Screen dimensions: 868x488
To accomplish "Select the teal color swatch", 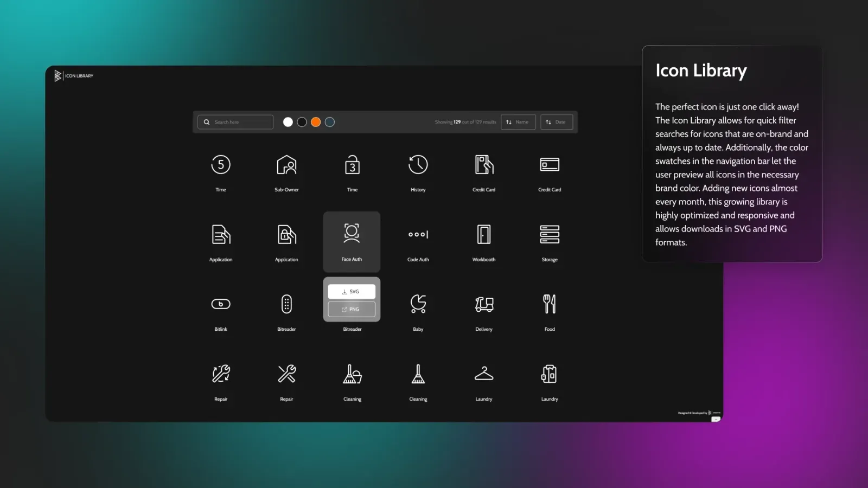I will [x=329, y=122].
